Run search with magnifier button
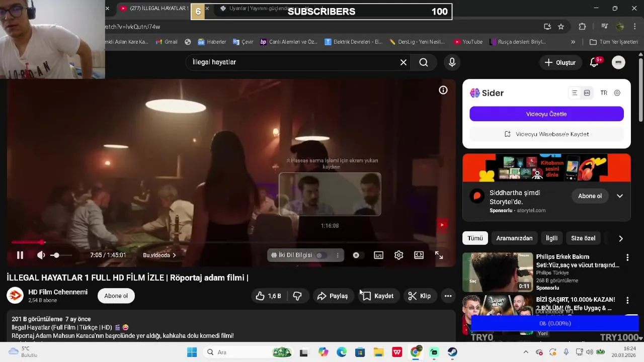 tap(424, 62)
